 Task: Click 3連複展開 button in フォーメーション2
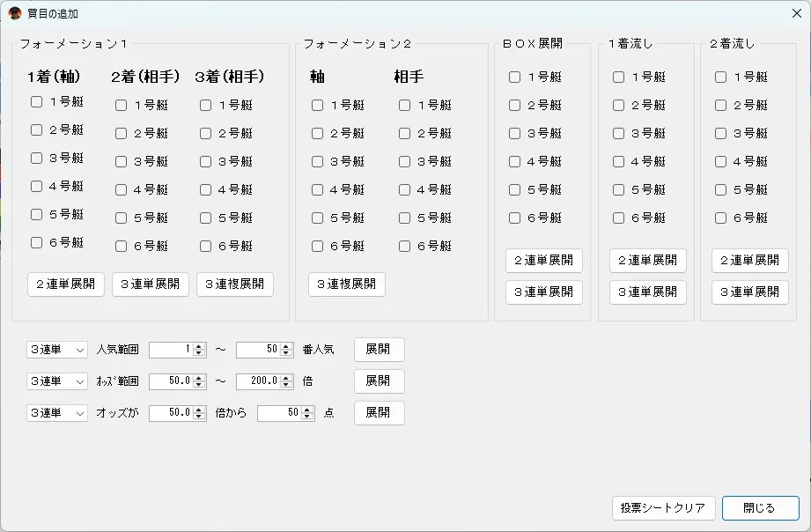[x=347, y=284]
